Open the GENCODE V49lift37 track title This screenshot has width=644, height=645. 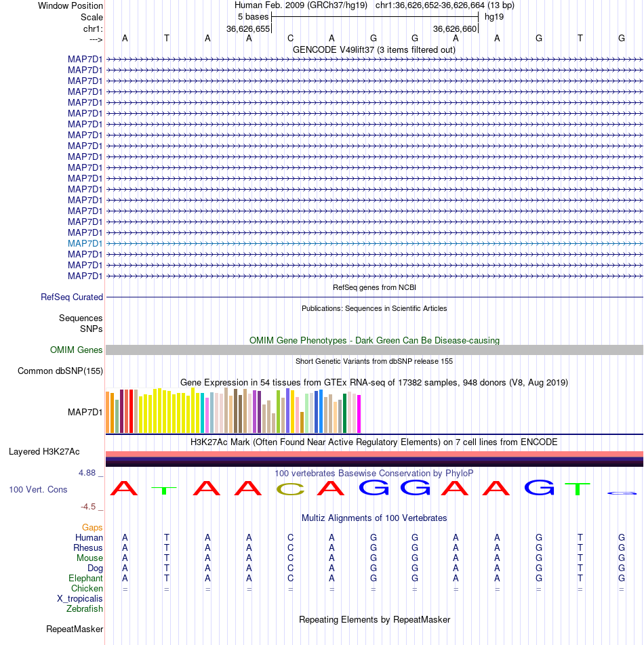pyautogui.click(x=374, y=49)
